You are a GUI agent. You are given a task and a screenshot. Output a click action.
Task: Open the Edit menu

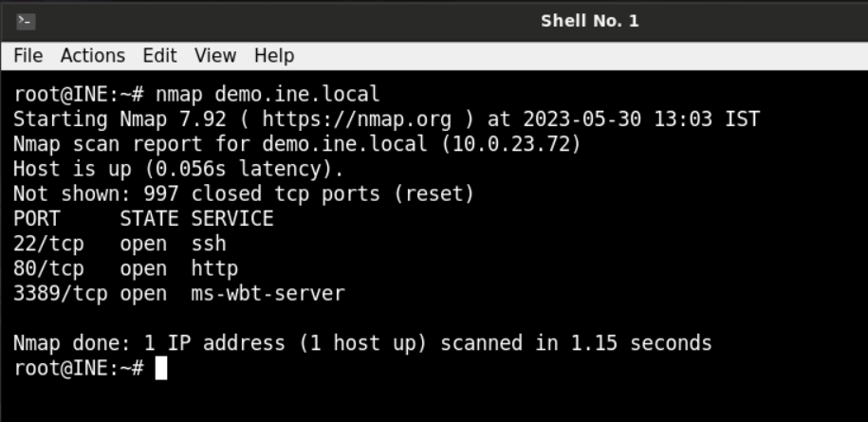click(160, 56)
